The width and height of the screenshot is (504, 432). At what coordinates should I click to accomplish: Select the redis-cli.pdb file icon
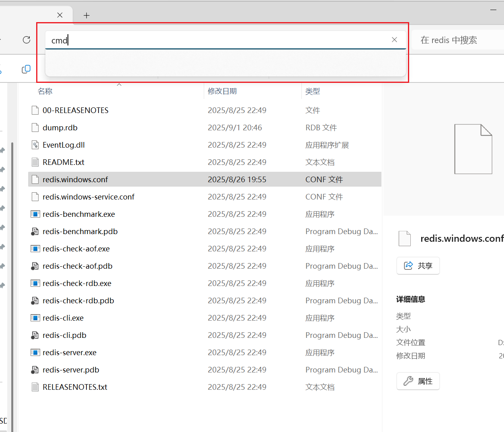tap(35, 335)
